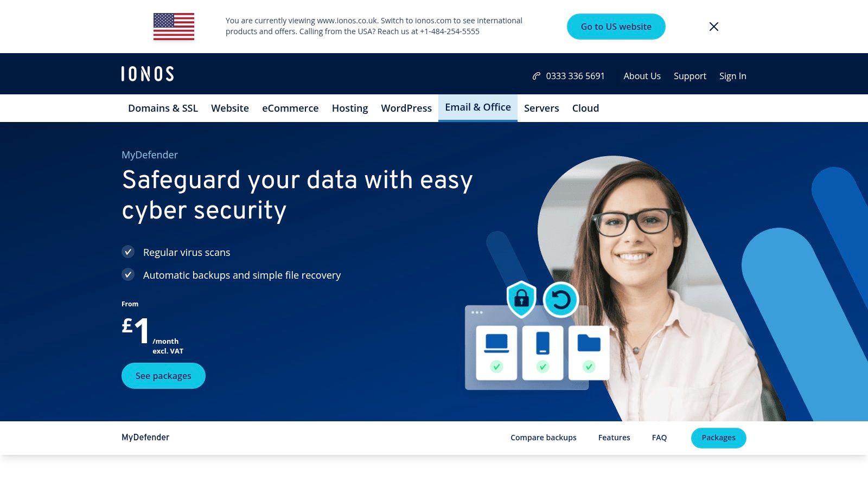Click the laptop device icon

click(496, 344)
